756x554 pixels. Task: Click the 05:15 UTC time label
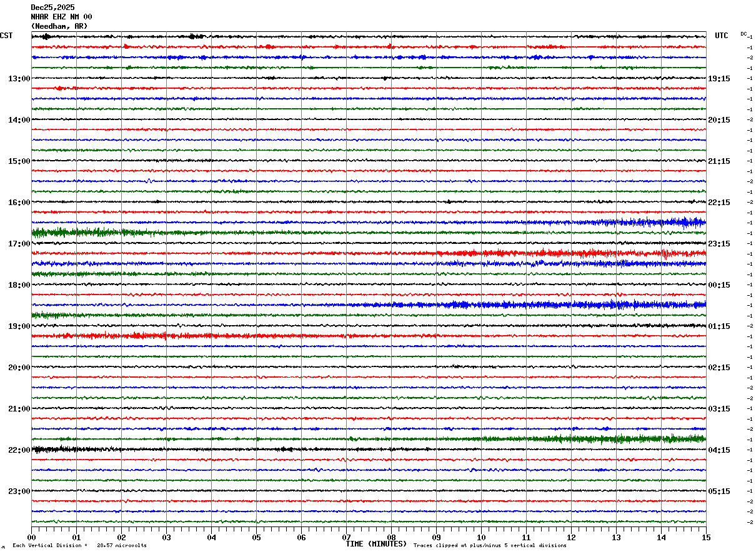pyautogui.click(x=719, y=491)
